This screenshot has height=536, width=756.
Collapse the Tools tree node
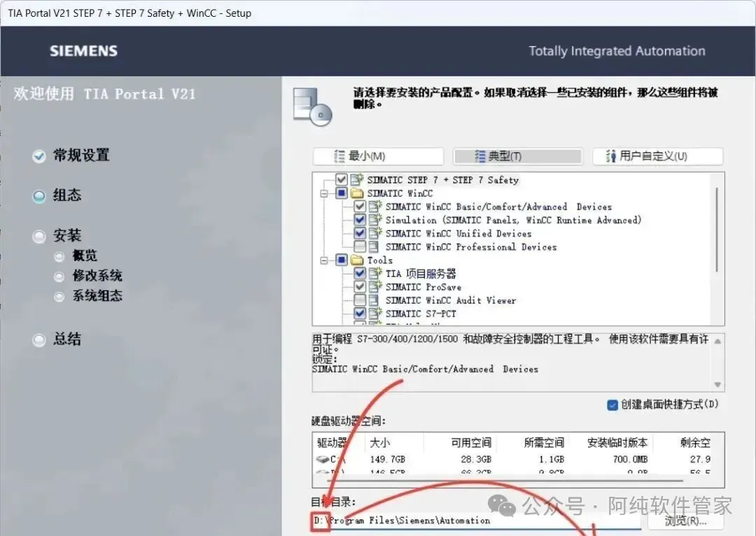(324, 261)
